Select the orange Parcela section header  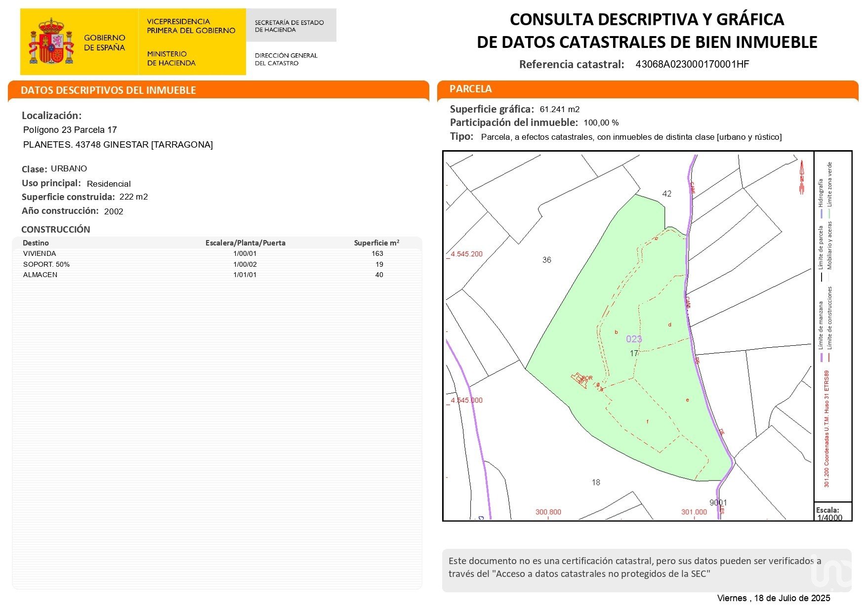(x=470, y=89)
